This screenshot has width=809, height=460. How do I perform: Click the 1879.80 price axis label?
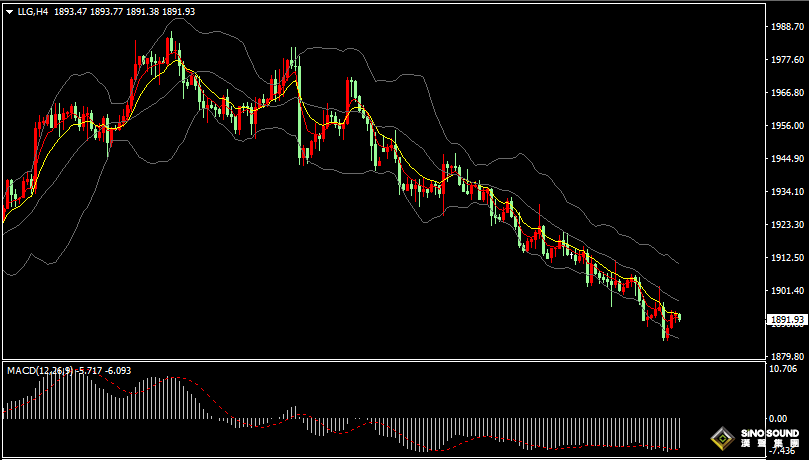click(786, 356)
